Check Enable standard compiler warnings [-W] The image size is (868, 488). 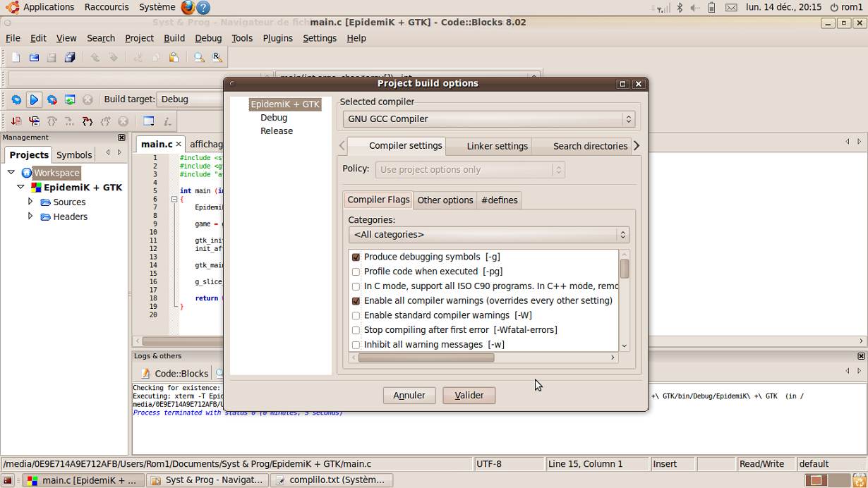click(x=356, y=315)
